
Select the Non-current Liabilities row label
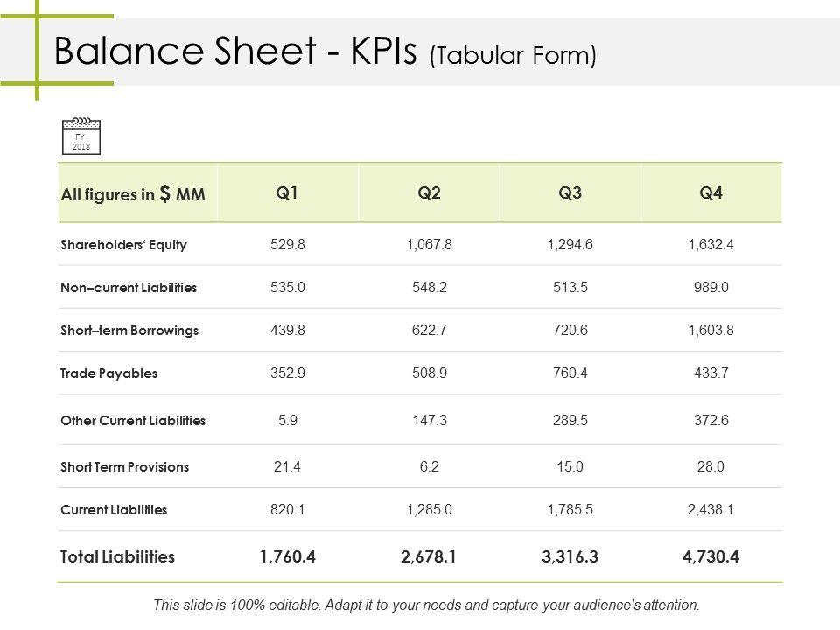point(129,287)
